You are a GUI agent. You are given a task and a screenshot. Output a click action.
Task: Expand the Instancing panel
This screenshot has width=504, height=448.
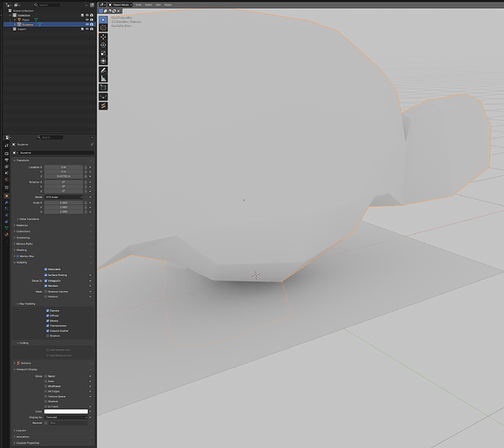coord(22,237)
